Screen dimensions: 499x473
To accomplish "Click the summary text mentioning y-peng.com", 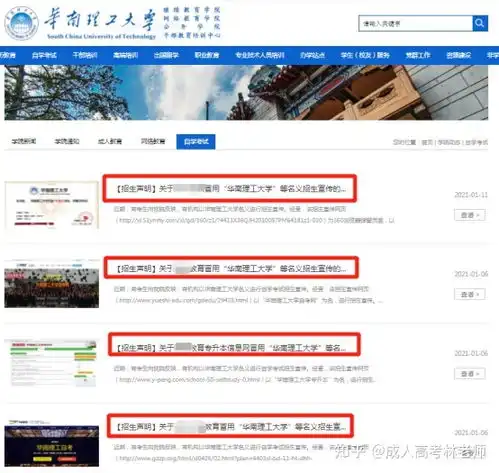I will [244, 374].
